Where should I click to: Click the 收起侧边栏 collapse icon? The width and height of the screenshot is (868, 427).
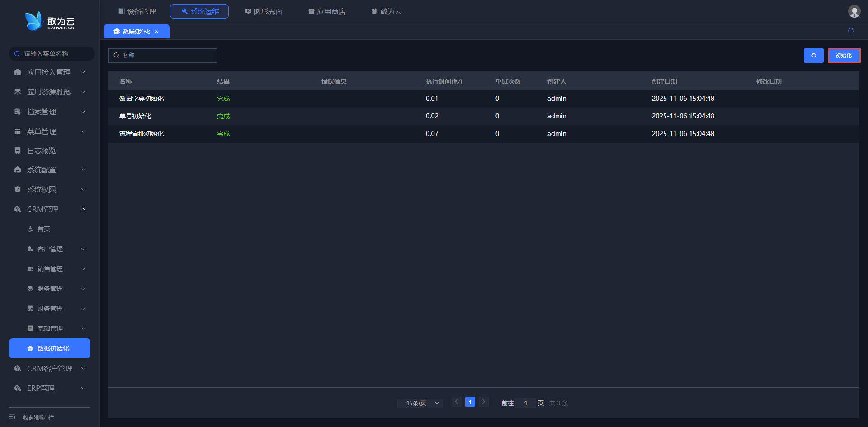pyautogui.click(x=12, y=418)
